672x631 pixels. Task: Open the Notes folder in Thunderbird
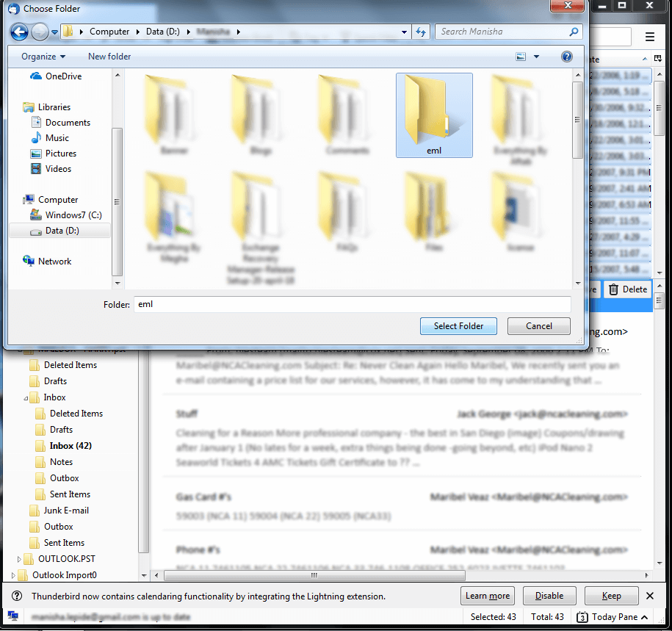coord(54,462)
